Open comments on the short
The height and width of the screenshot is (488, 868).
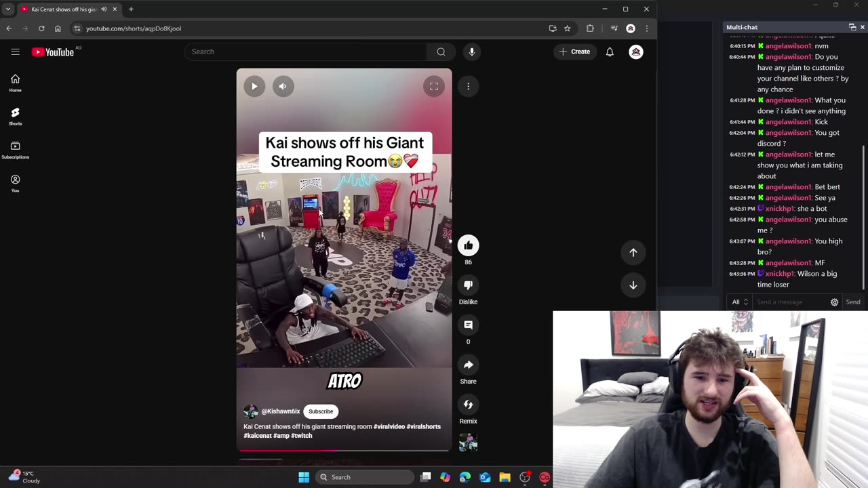pyautogui.click(x=468, y=325)
